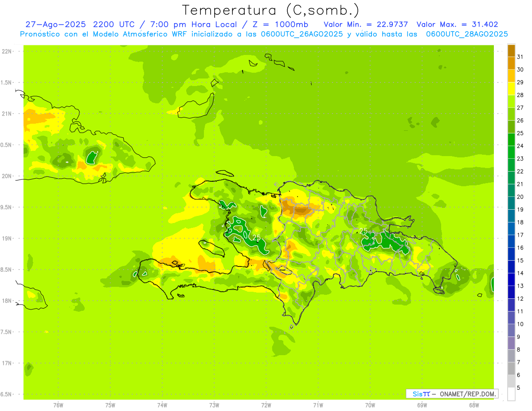The height and width of the screenshot is (411, 532).
Task: Click the dark blue swatch between 13 and 14
Action: pyautogui.click(x=511, y=279)
